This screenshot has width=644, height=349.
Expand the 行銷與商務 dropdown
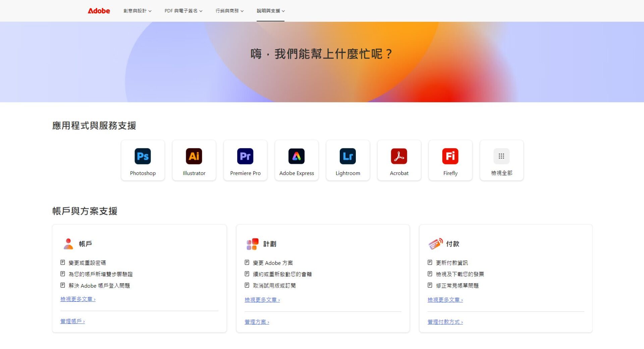229,10
